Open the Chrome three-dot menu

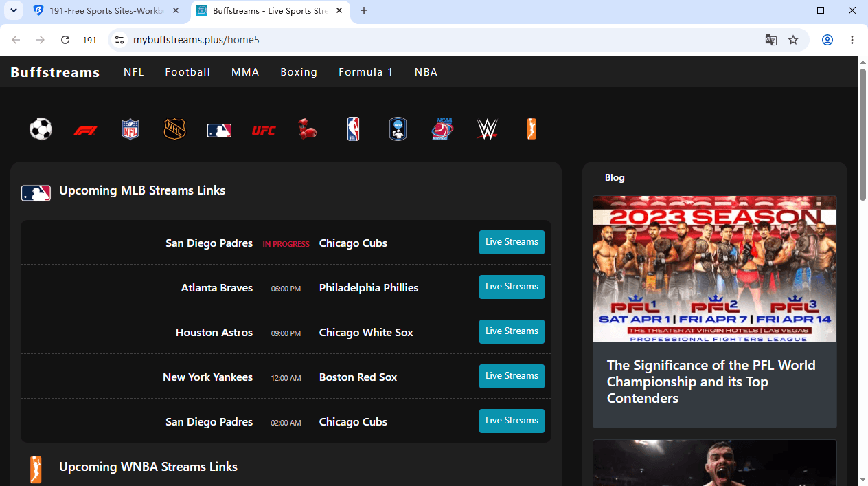(852, 40)
